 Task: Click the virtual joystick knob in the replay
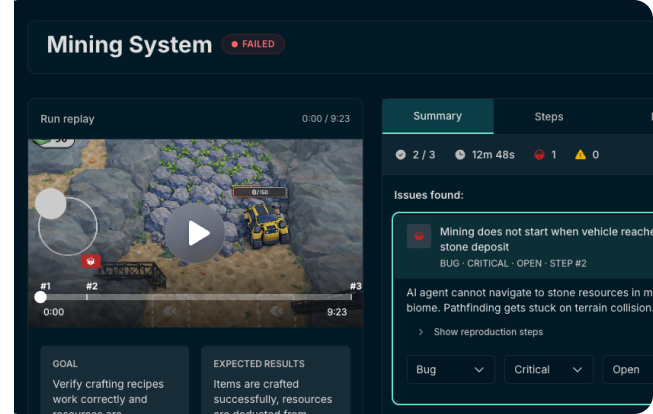point(51,204)
